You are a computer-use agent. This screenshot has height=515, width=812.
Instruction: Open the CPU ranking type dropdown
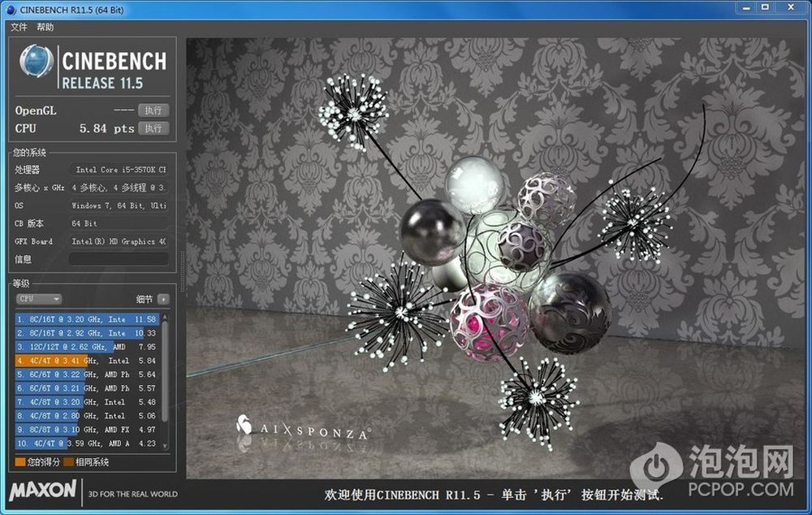(39, 299)
